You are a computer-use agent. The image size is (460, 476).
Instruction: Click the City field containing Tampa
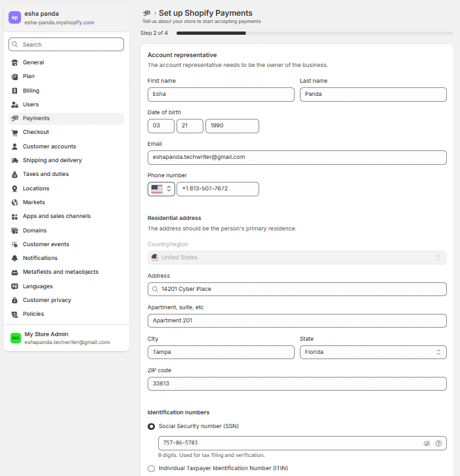[x=221, y=352]
